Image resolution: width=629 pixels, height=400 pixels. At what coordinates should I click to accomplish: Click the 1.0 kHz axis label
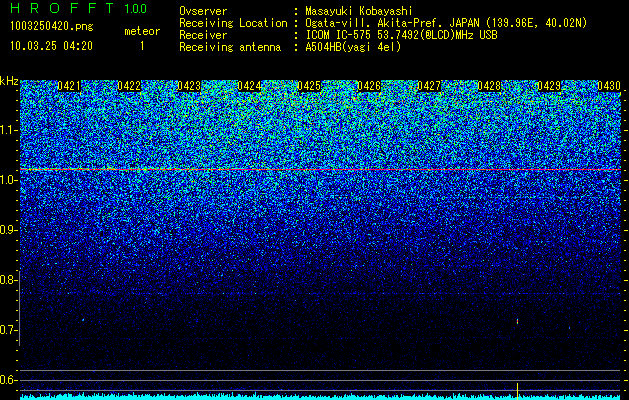coord(9,180)
